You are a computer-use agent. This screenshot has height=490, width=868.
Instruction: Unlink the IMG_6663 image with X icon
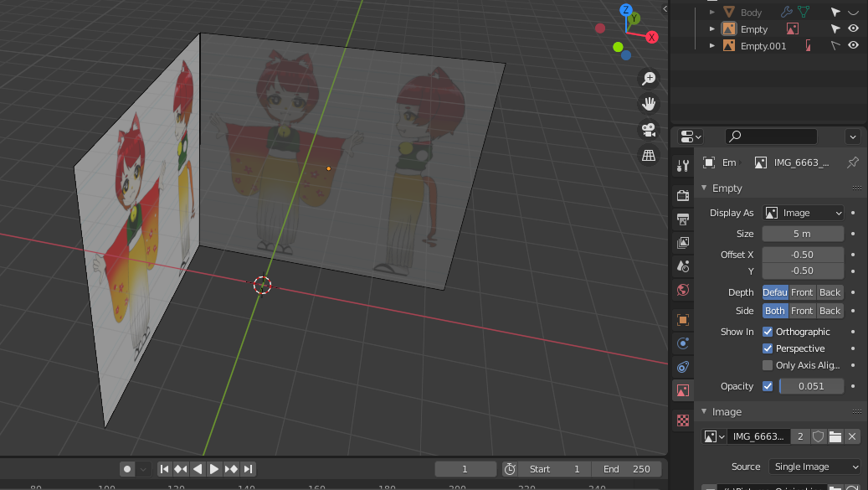coord(852,436)
